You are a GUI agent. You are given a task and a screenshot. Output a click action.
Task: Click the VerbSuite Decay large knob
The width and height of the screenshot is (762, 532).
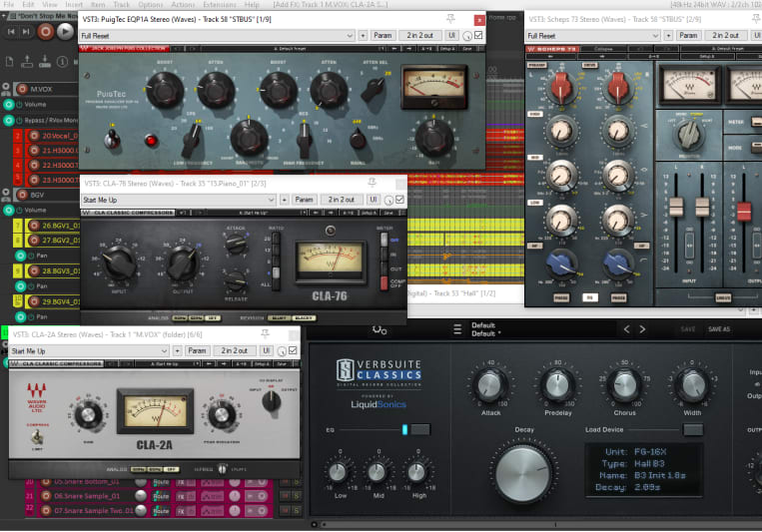tap(523, 473)
